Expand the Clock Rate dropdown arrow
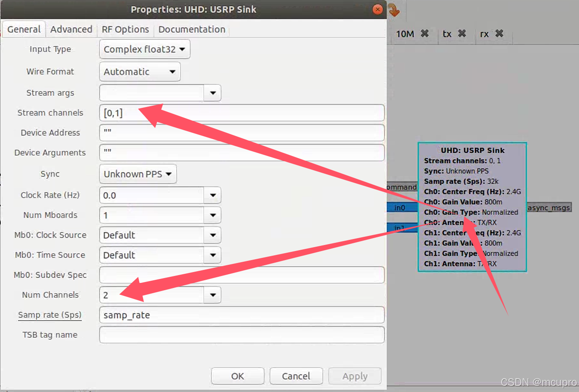Viewport: 579px width, 392px height. coord(213,195)
